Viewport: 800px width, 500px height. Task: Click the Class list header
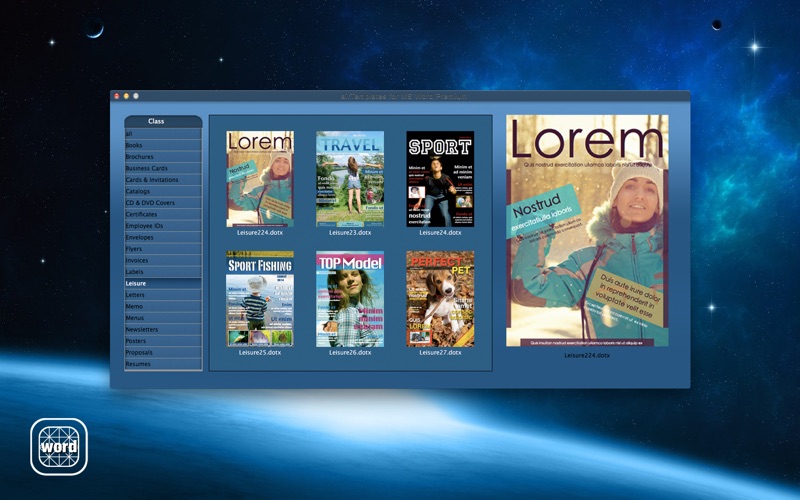[163, 121]
